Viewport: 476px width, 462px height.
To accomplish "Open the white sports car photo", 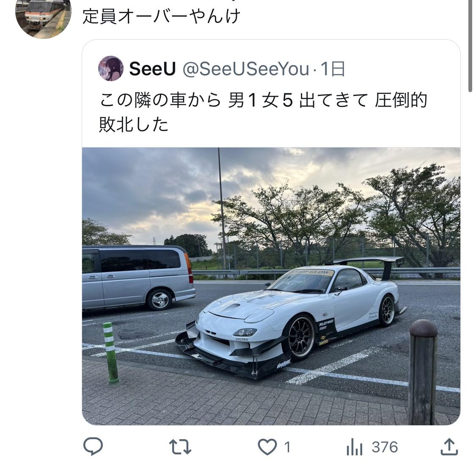I will [271, 286].
